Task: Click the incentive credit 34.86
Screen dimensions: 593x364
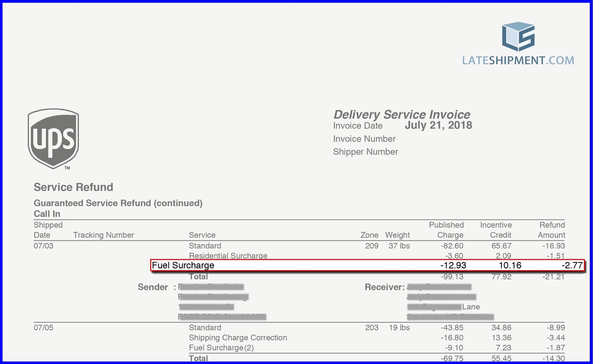Action: [x=502, y=328]
